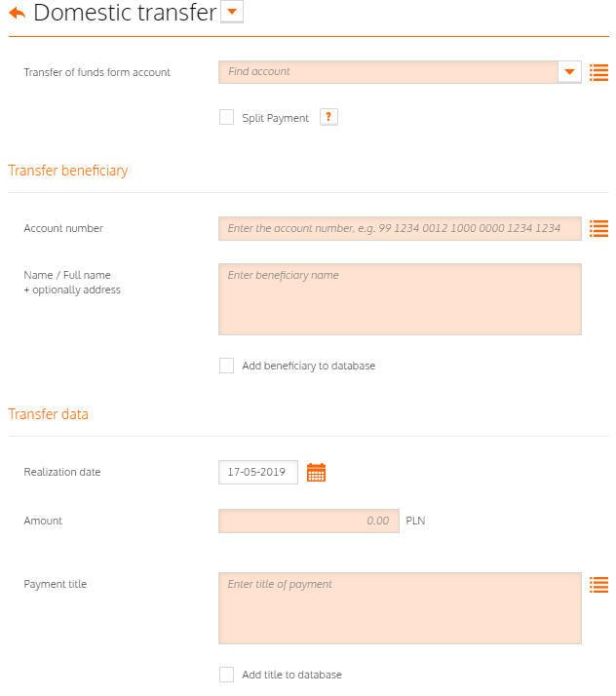
Task: Click the Enter title of payment textarea
Action: coord(400,608)
